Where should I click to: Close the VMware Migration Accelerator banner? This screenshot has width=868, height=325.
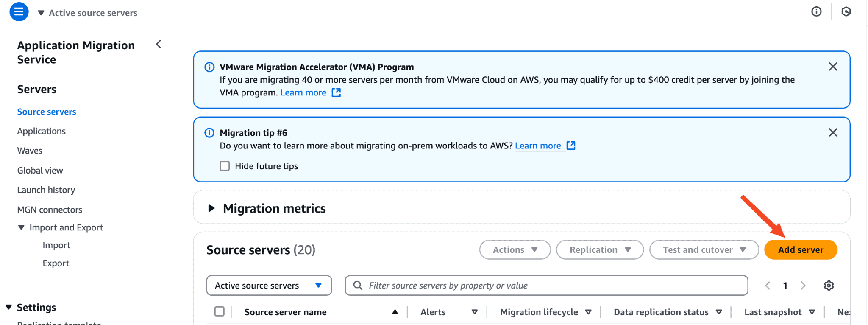point(833,67)
